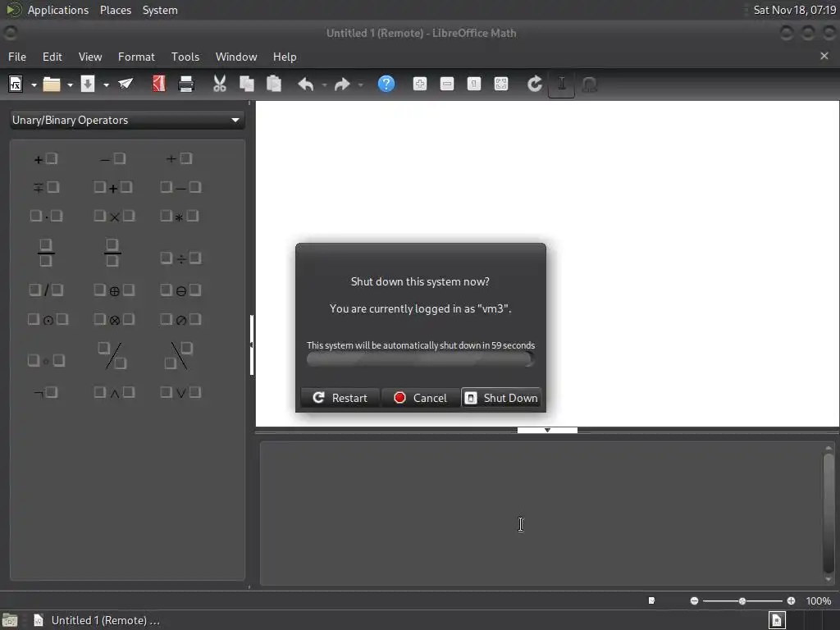Open the Undo history dropdown arrow
Screen dimensions: 840x630
pos(324,84)
